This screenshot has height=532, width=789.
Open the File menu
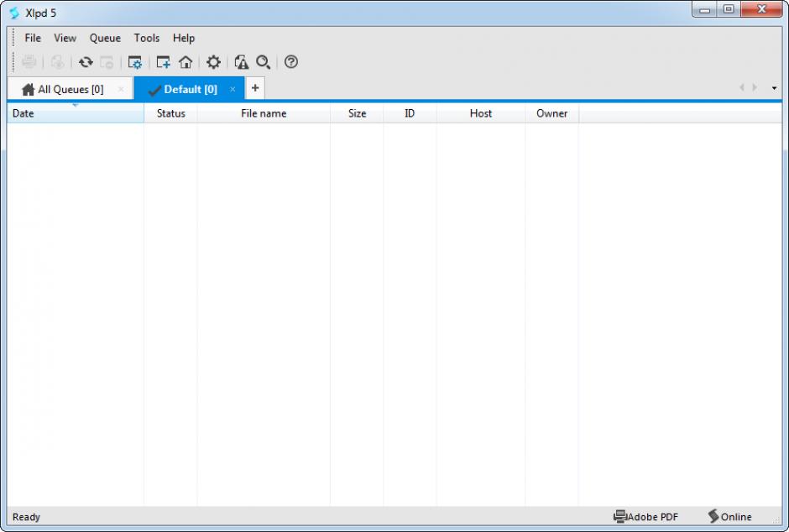[33, 38]
